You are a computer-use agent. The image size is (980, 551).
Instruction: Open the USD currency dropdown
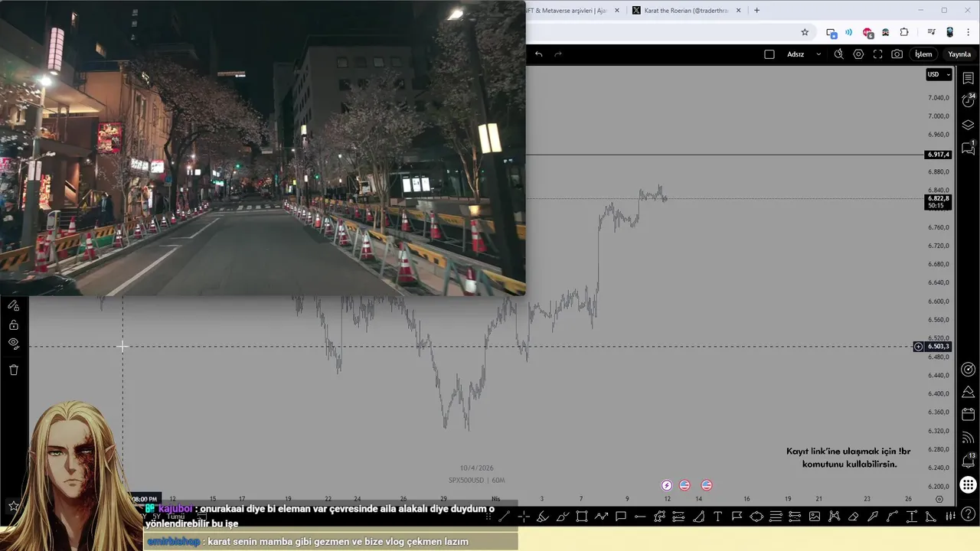click(939, 74)
